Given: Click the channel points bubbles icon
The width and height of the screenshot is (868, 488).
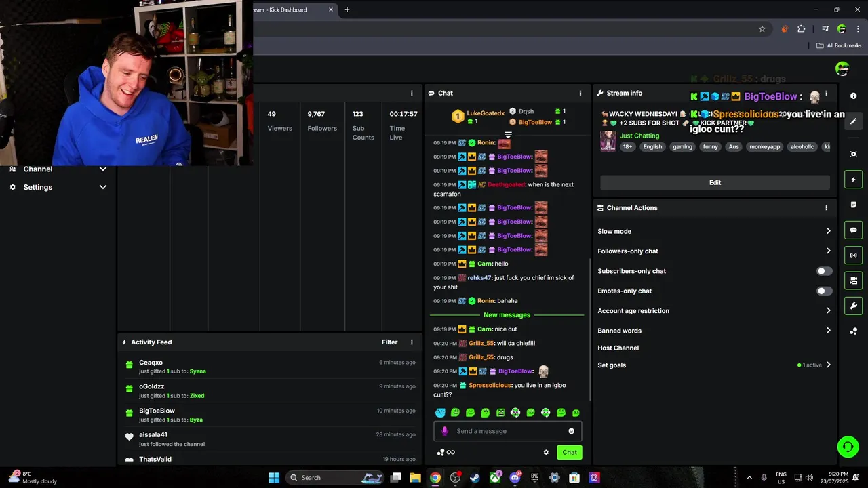Looking at the screenshot, I should coord(441,452).
